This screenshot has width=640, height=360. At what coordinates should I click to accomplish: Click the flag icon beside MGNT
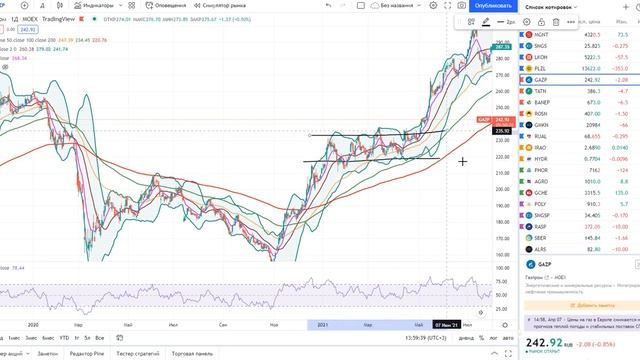[522, 35]
